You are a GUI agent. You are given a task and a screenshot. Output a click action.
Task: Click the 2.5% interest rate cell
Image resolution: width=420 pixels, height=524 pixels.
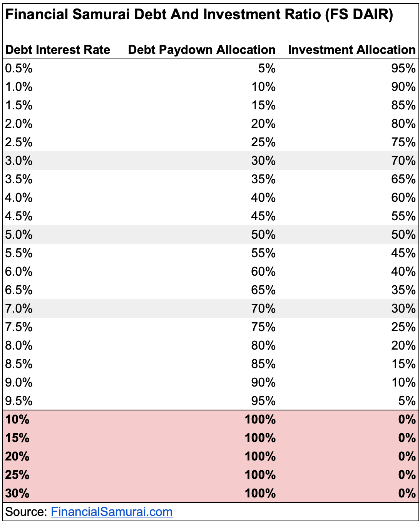pyautogui.click(x=19, y=142)
